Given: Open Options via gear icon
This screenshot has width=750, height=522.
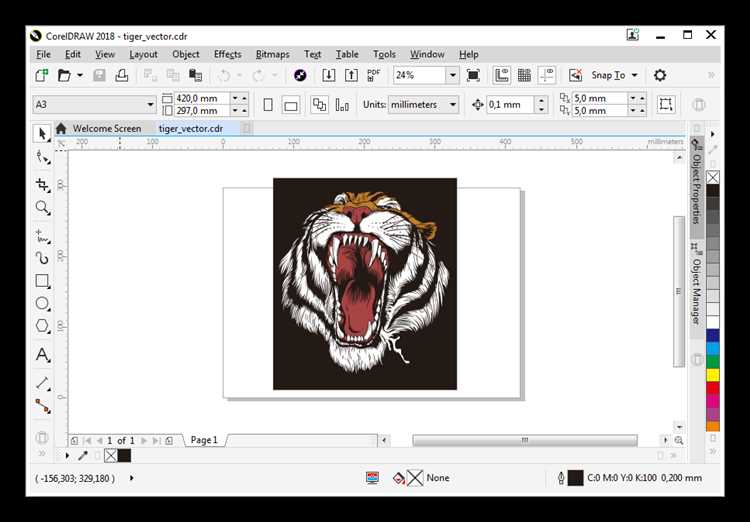Looking at the screenshot, I should tap(660, 75).
